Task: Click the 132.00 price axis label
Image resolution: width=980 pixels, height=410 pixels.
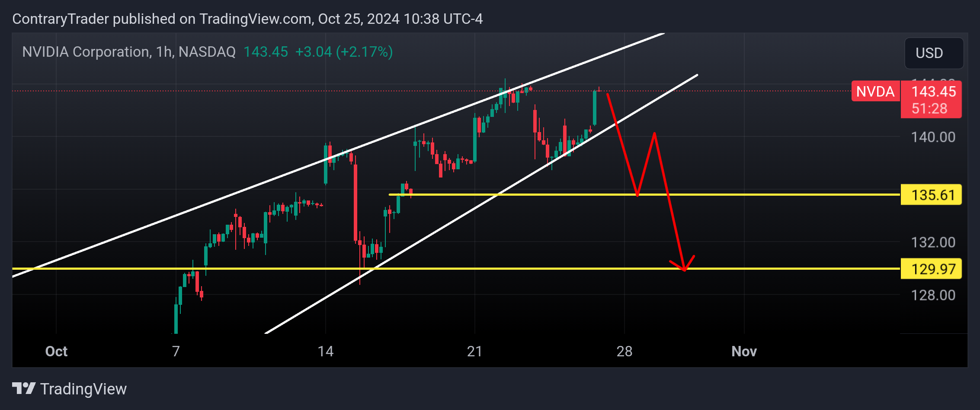Action: 933,242
